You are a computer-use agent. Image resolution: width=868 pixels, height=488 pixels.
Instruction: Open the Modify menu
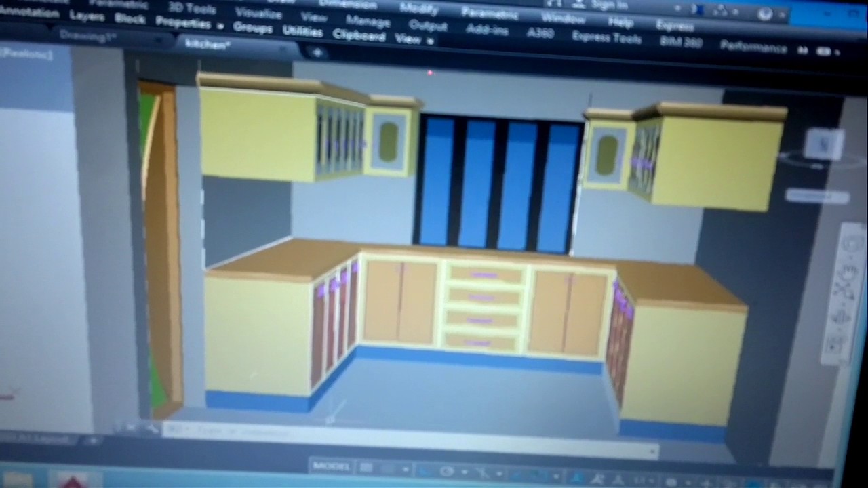[418, 9]
